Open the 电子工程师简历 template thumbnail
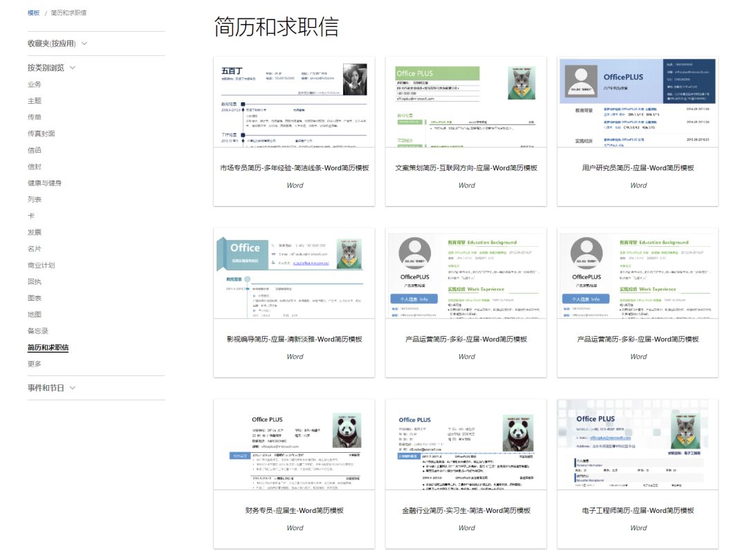Image resolution: width=747 pixels, height=560 pixels. (638, 445)
